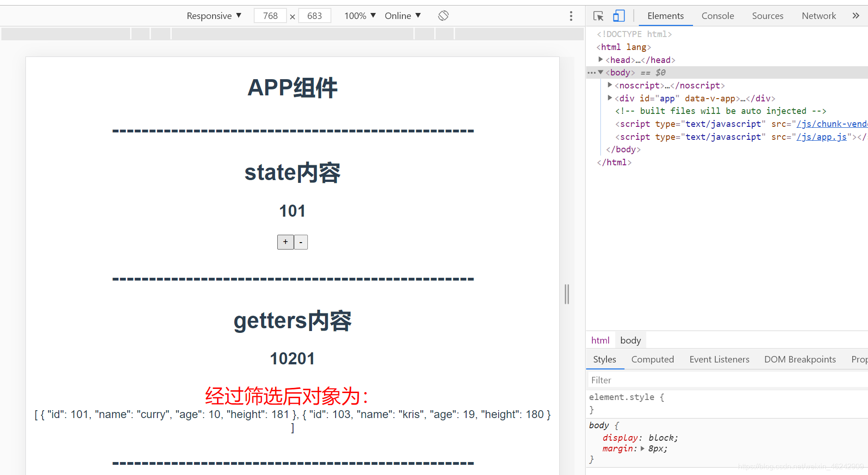Image resolution: width=868 pixels, height=475 pixels.
Task: Click the rotate viewport icon
Action: pyautogui.click(x=443, y=16)
